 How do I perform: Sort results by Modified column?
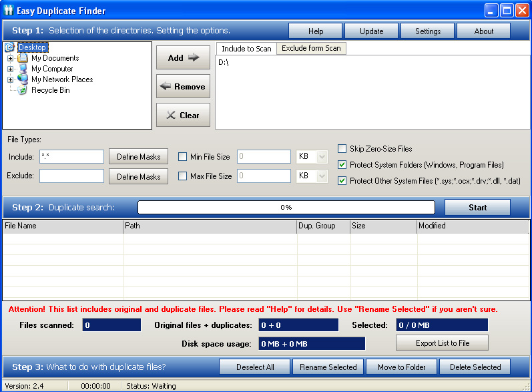[473, 226]
